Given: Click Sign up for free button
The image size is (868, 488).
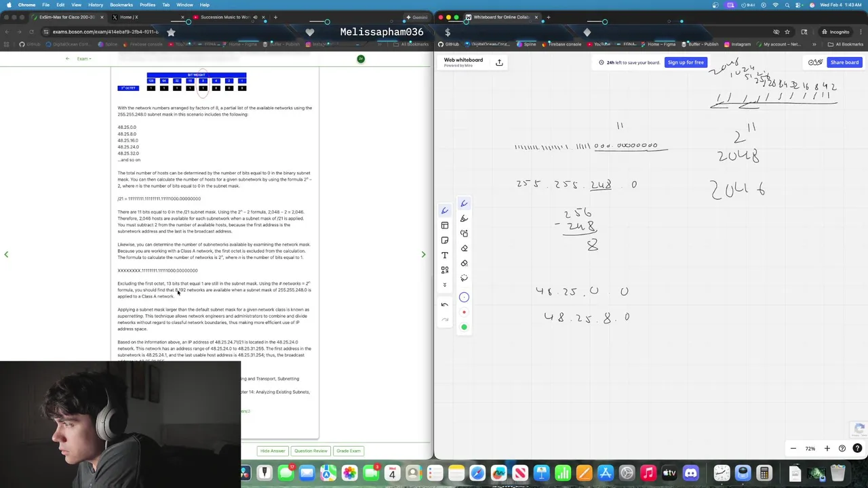Looking at the screenshot, I should (686, 62).
